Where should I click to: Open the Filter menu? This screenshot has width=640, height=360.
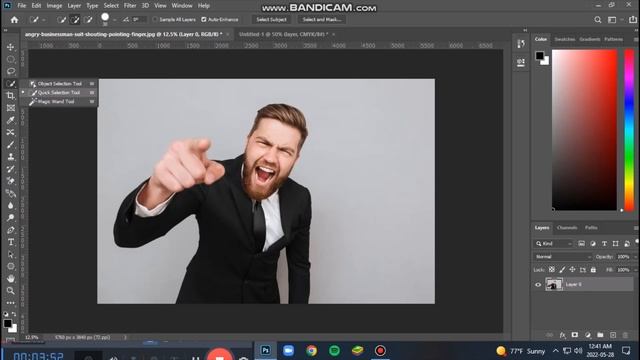pyautogui.click(x=130, y=6)
